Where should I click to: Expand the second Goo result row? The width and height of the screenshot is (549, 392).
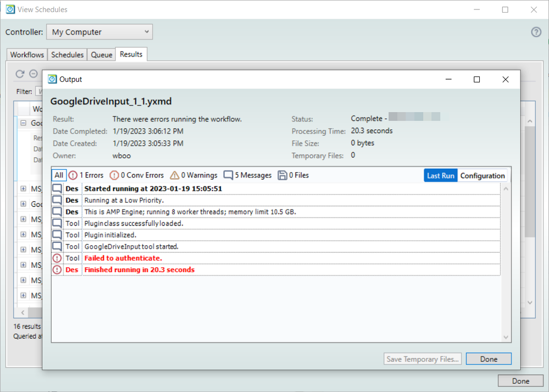pyautogui.click(x=23, y=204)
